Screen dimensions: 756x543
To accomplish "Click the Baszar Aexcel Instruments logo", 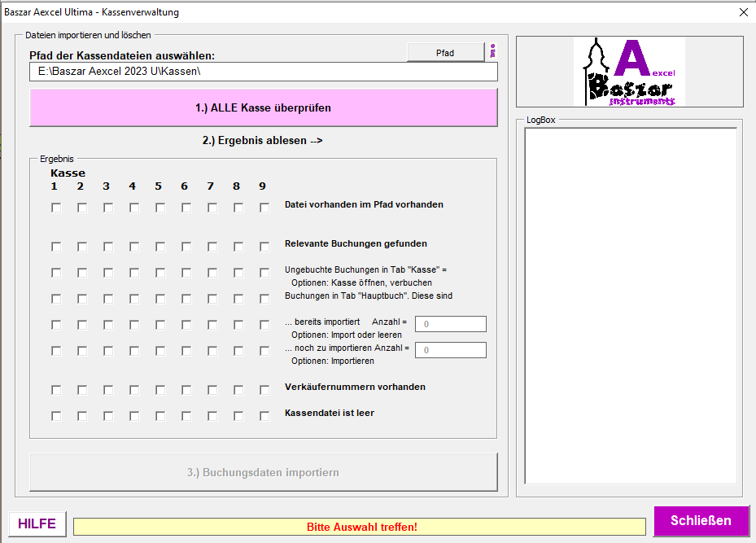I will tap(629, 72).
